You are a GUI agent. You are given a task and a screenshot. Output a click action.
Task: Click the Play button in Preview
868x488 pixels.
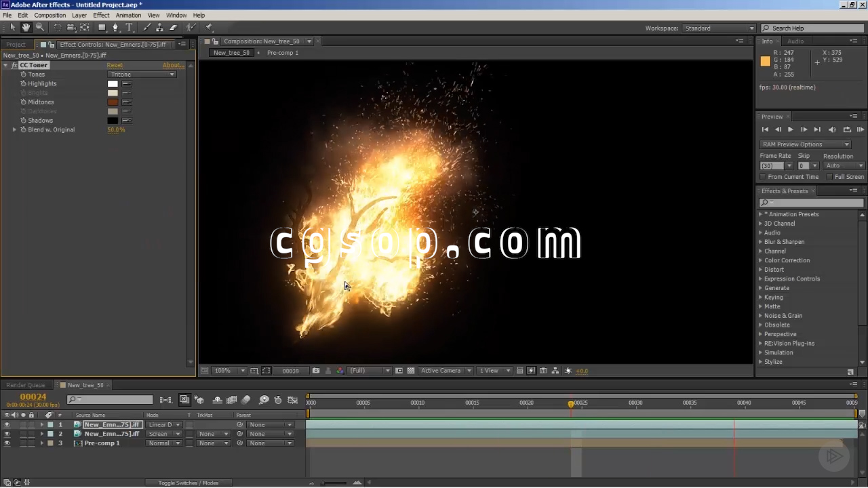(x=790, y=129)
